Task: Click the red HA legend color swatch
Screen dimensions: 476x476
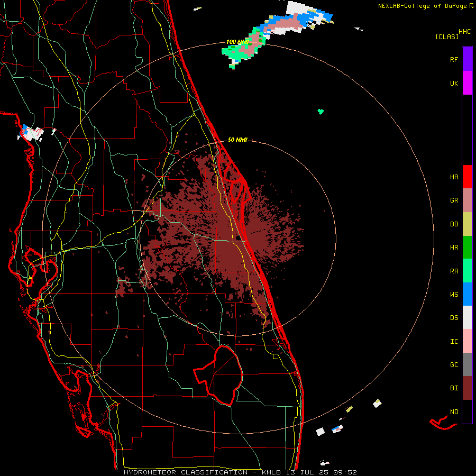Action: point(467,177)
